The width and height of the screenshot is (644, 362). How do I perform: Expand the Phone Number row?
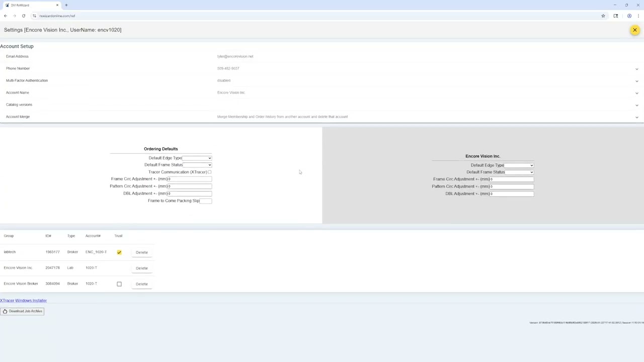(636, 69)
